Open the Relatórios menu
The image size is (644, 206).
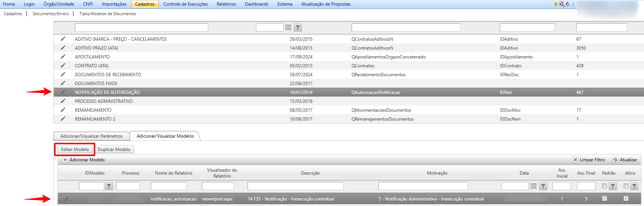pyautogui.click(x=226, y=4)
